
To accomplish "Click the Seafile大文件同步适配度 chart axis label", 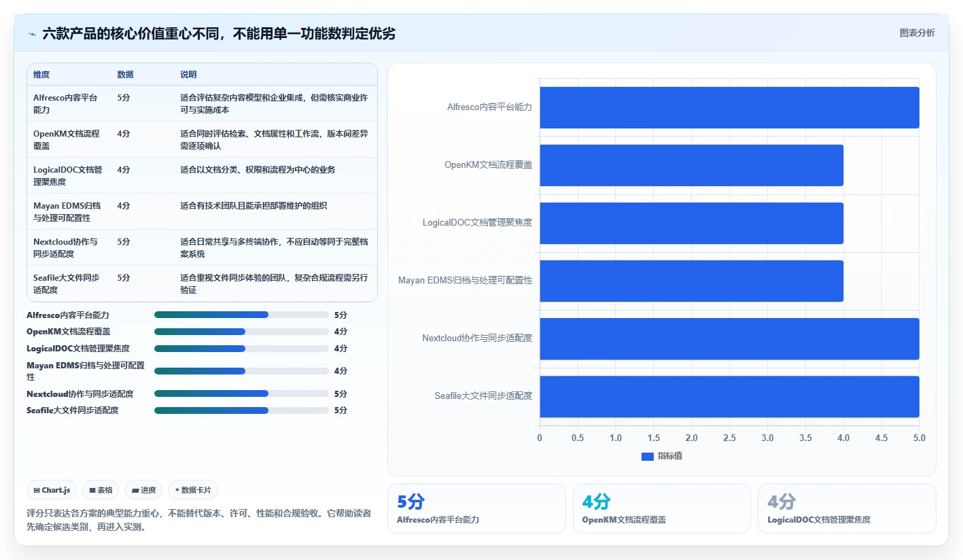I will point(483,396).
